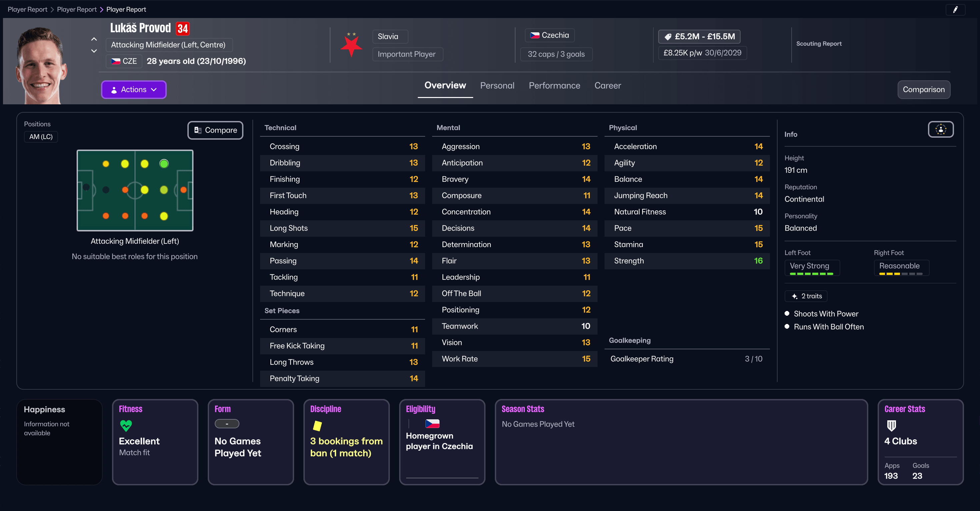The width and height of the screenshot is (980, 511).
Task: Click the Czech flag beside Czechia
Action: (x=535, y=35)
